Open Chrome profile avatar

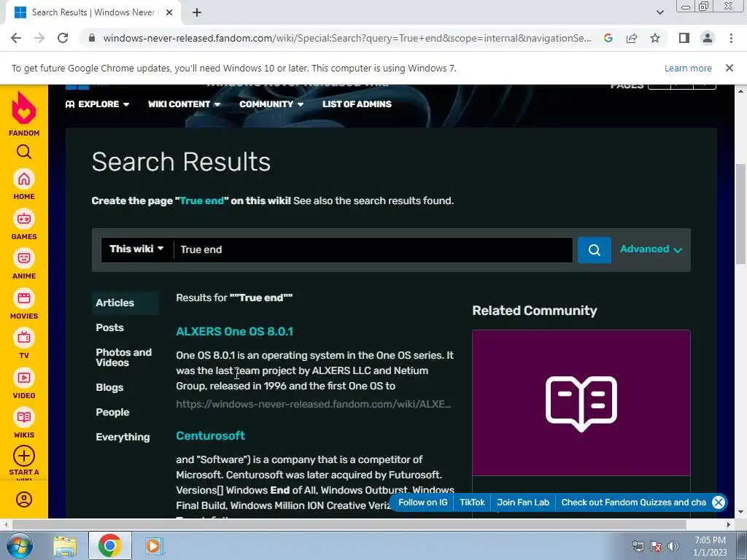[x=708, y=38]
